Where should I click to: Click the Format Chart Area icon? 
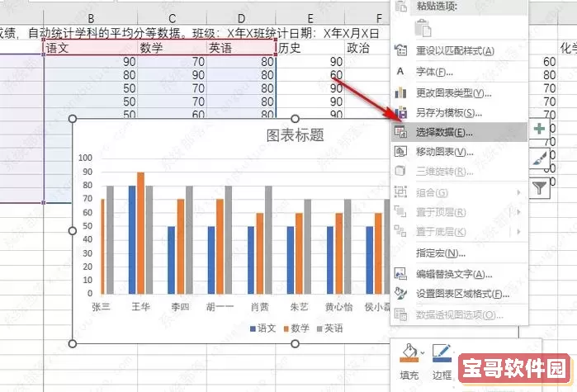[x=400, y=293]
